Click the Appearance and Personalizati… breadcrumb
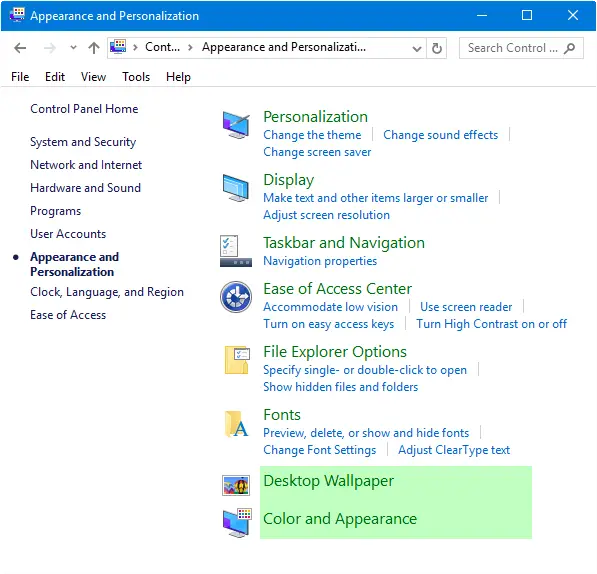Screen dimensions: 597x574 [x=284, y=47]
